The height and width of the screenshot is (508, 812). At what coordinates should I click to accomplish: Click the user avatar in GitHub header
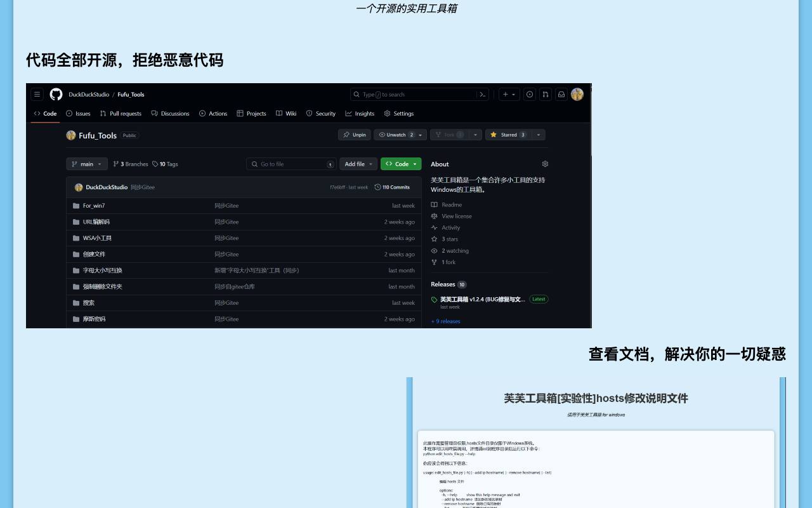click(x=577, y=95)
